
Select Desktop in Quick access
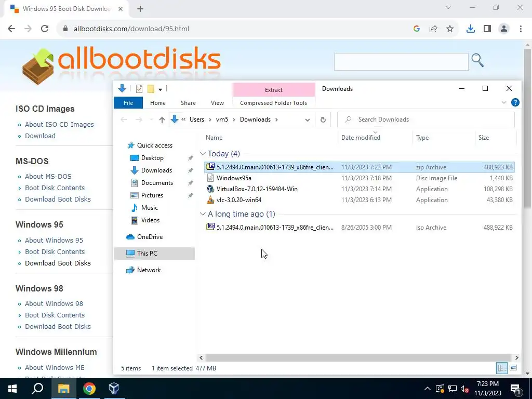(152, 158)
